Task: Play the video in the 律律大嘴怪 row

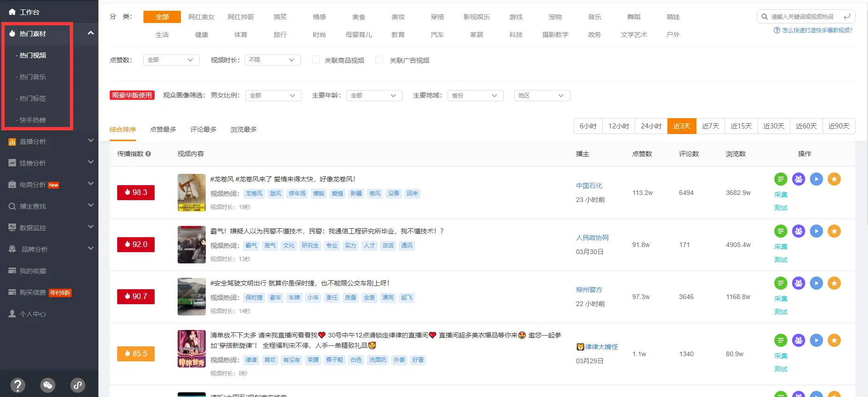Action: [x=816, y=340]
